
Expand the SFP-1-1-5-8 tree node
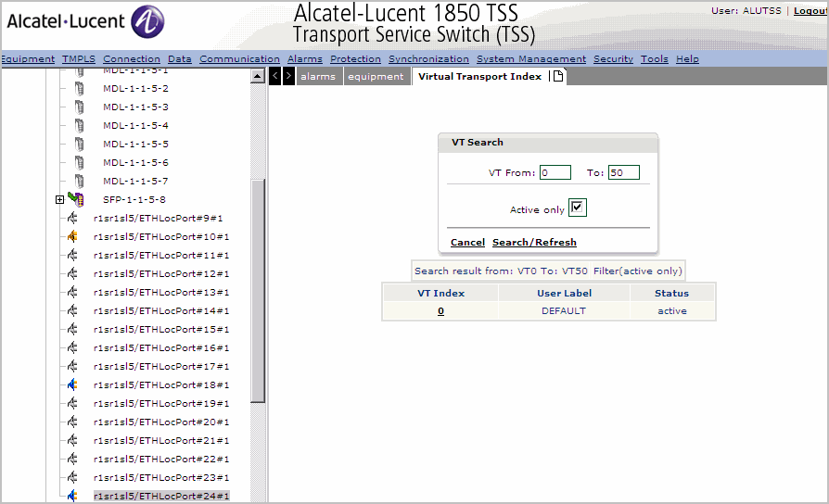coord(59,199)
